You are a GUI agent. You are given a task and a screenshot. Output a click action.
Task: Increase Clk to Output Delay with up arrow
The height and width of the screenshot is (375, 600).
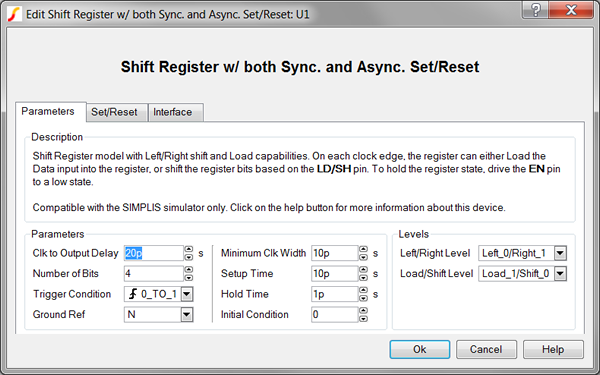(x=189, y=249)
